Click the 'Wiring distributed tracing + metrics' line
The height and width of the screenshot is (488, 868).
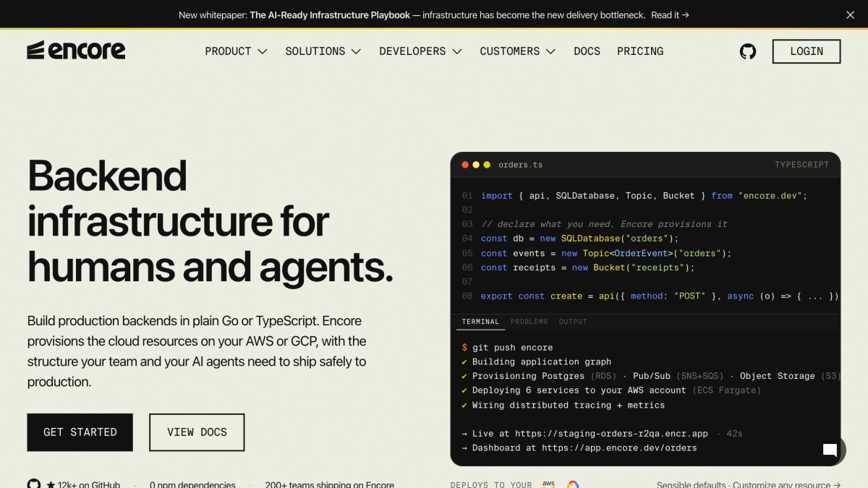click(x=563, y=405)
